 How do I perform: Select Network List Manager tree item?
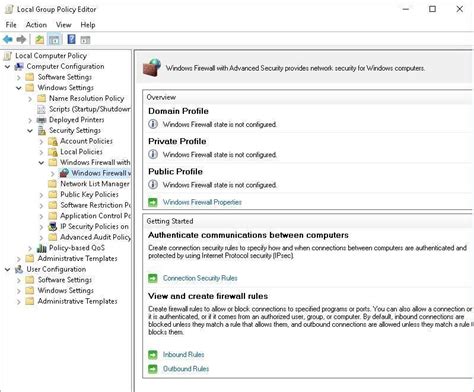[95, 184]
